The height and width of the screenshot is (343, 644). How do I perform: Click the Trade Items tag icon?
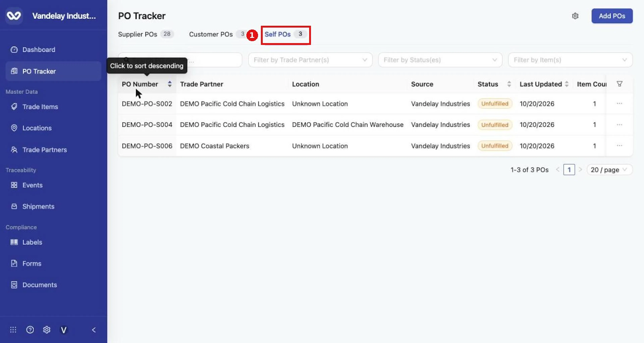click(x=14, y=107)
